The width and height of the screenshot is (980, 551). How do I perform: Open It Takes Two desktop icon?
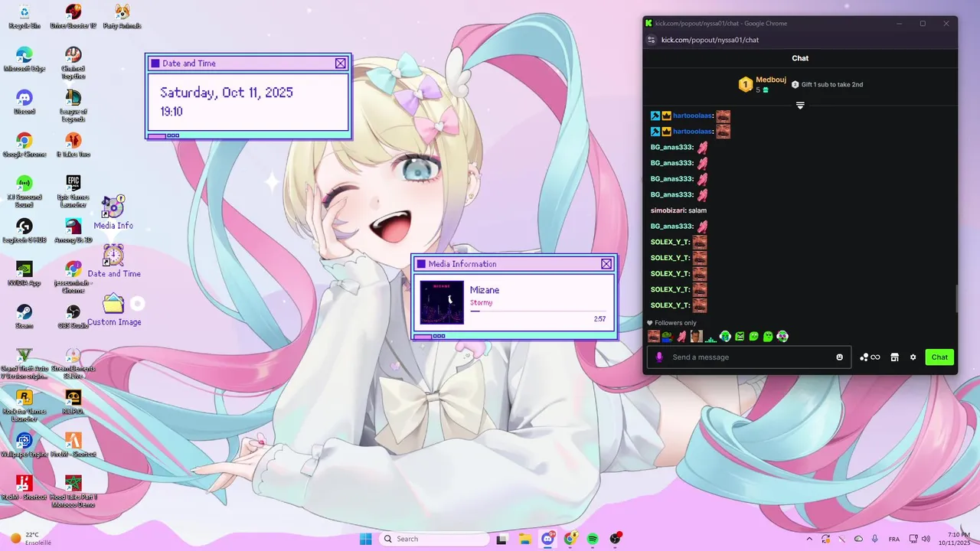coord(73,145)
